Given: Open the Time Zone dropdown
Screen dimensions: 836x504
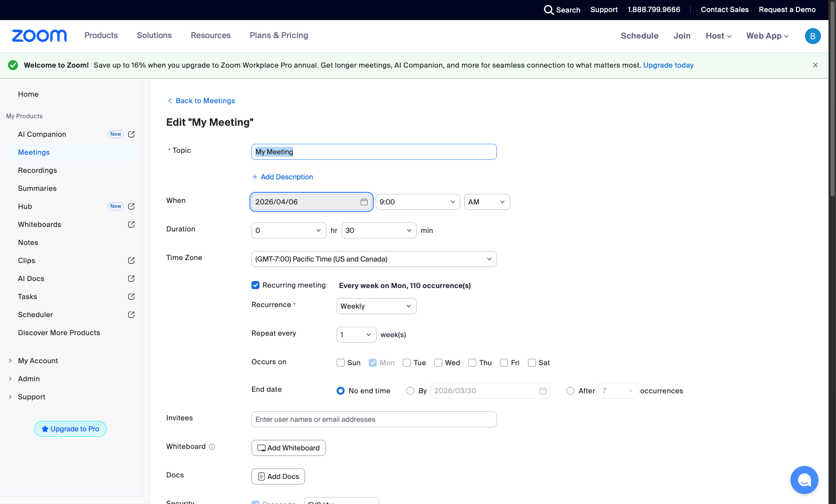Looking at the screenshot, I should (x=374, y=259).
